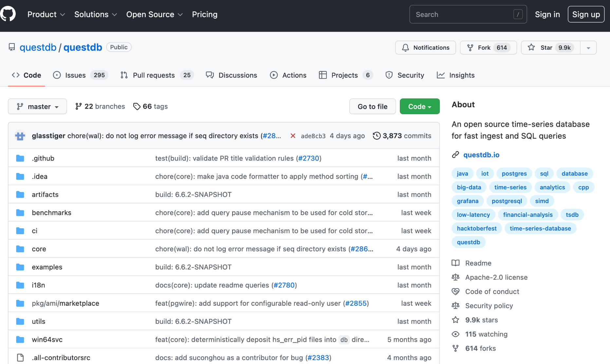Click the glasstiger avatar in commit header
The height and width of the screenshot is (364, 610).
point(20,136)
